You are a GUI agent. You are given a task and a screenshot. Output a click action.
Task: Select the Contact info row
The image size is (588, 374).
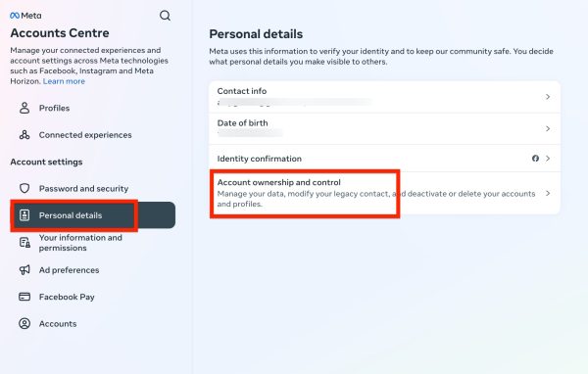tap(385, 97)
